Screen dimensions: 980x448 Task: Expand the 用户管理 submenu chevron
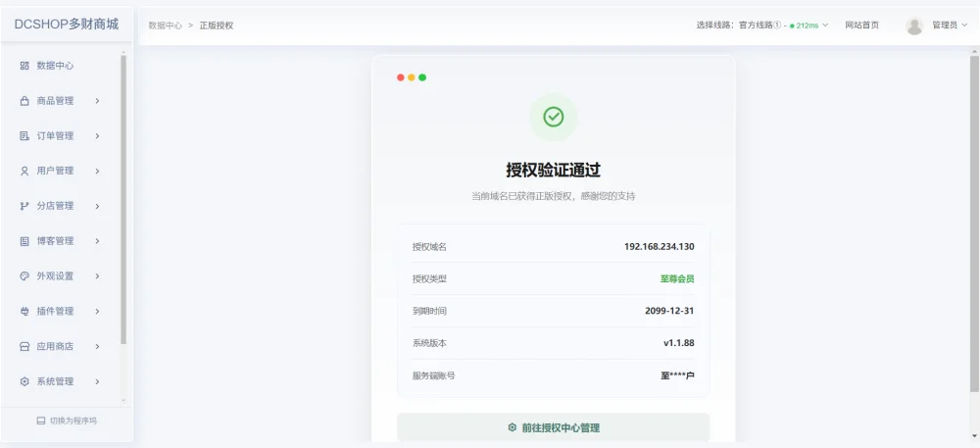pyautogui.click(x=97, y=171)
